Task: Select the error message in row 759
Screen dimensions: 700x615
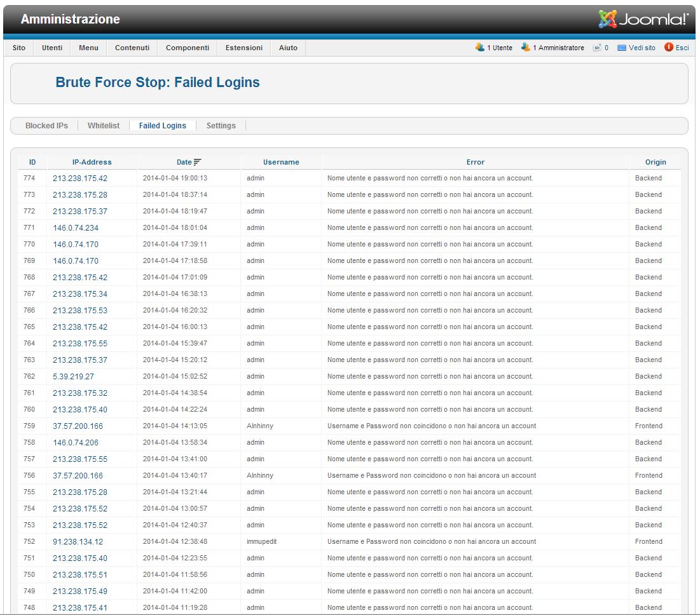Action: coord(432,426)
